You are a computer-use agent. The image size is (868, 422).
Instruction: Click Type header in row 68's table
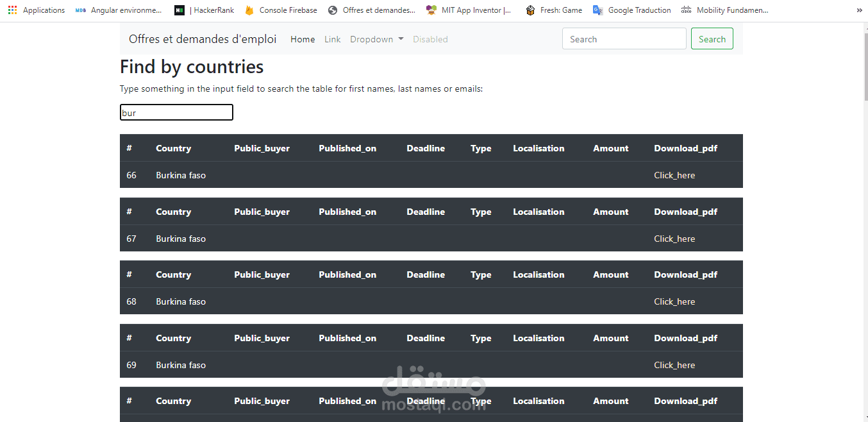[481, 274]
